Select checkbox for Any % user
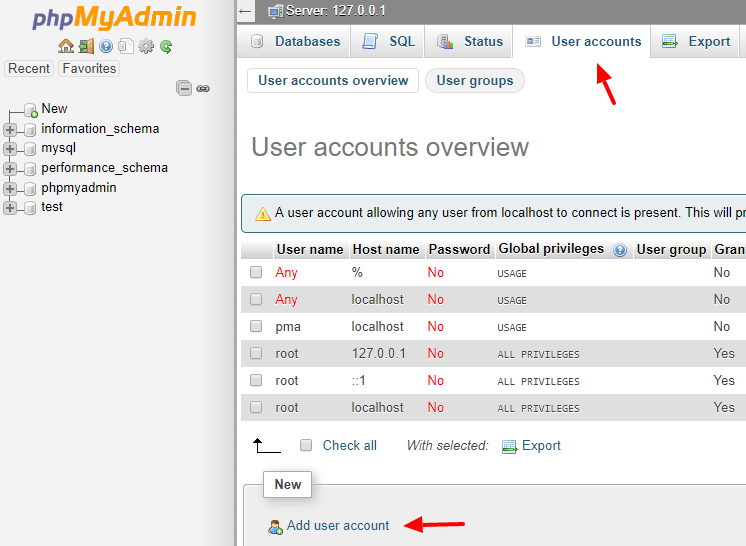This screenshot has width=746, height=546. [x=256, y=272]
